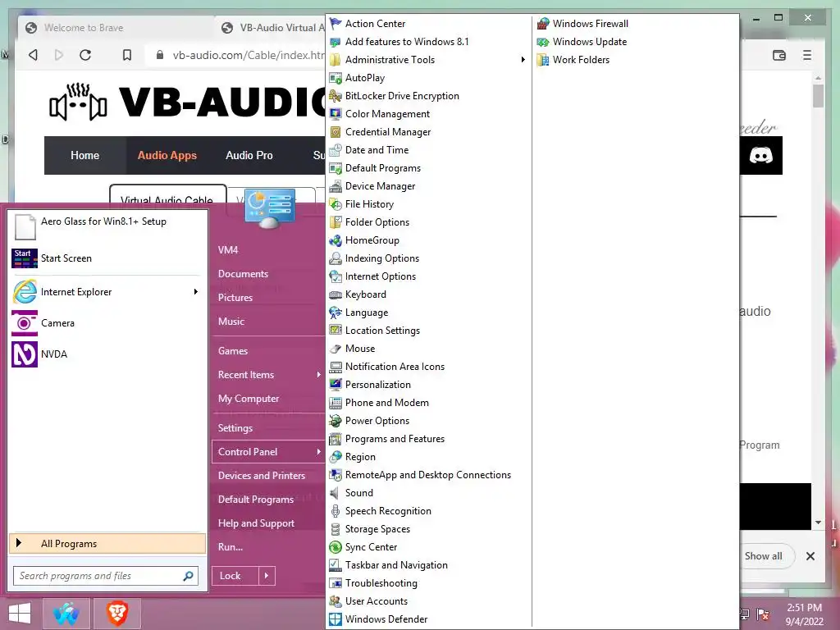Open the Brave wallet icon
The height and width of the screenshot is (630, 840).
tap(779, 55)
